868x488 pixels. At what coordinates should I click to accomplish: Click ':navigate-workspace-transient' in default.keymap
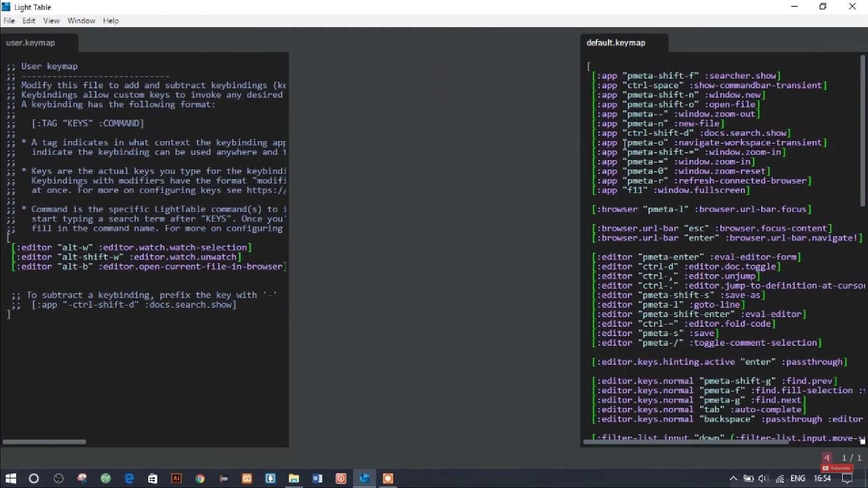pyautogui.click(x=748, y=143)
